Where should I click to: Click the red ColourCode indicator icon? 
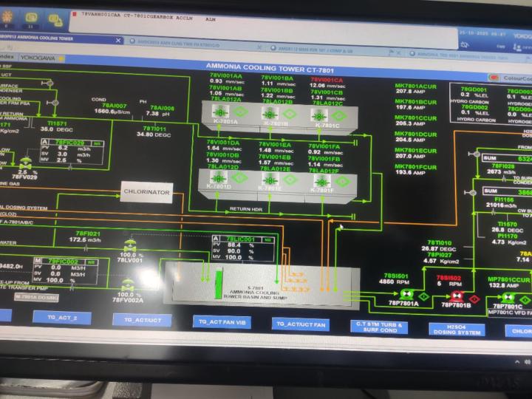click(494, 78)
